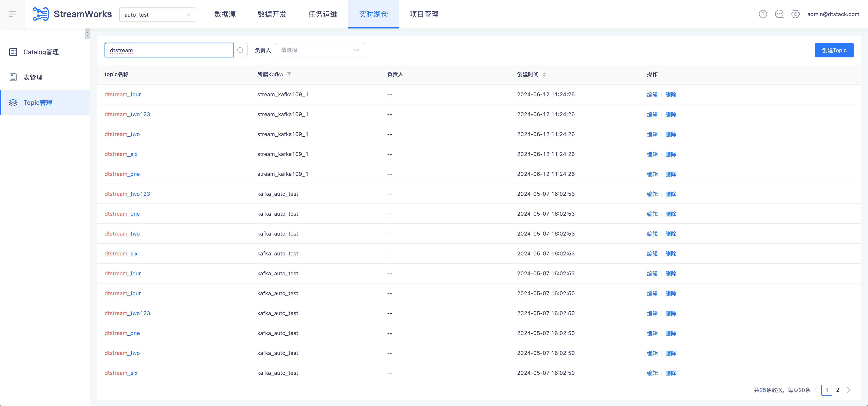Image resolution: width=868 pixels, height=406 pixels.
Task: Open the chat message icon
Action: coord(779,14)
